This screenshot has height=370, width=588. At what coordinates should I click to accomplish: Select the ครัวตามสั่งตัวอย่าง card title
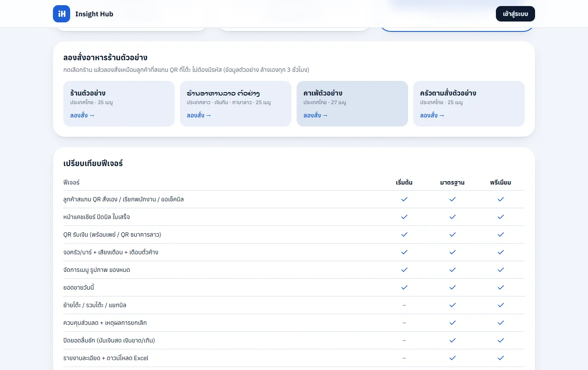click(x=448, y=93)
